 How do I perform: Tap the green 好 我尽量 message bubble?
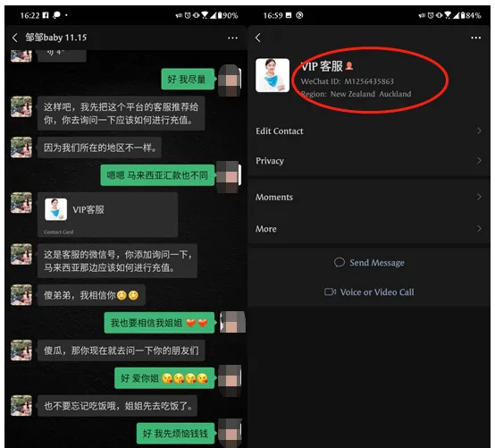click(188, 79)
